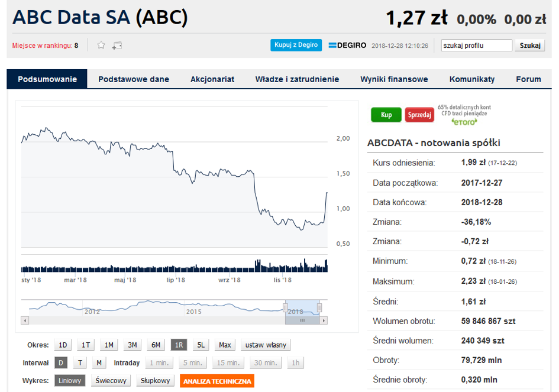
Task: Click the Miejsce w rankingu: 8 text
Action: tap(46, 46)
